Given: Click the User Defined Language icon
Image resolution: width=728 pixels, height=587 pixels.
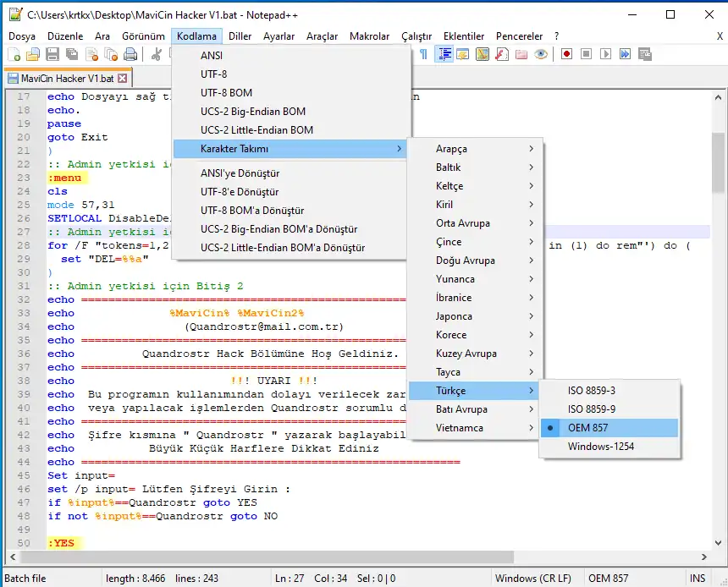Looking at the screenshot, I should [463, 54].
